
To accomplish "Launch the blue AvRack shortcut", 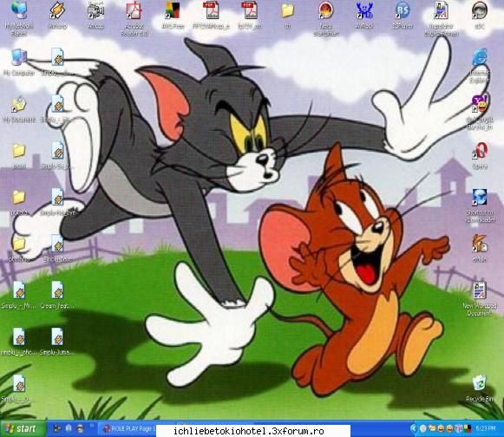I will [364, 10].
